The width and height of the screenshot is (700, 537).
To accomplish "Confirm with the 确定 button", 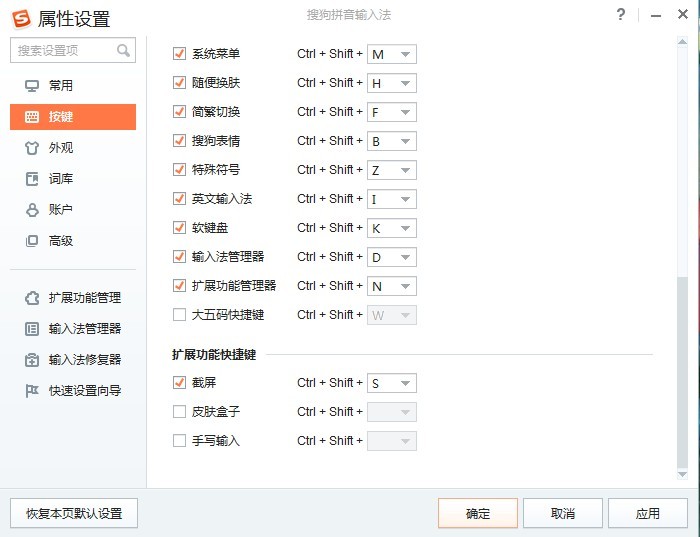I will [x=478, y=513].
